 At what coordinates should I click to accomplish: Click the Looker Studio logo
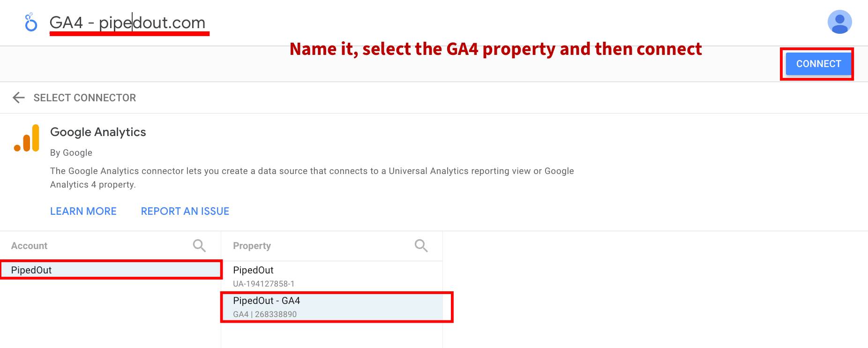tap(30, 22)
